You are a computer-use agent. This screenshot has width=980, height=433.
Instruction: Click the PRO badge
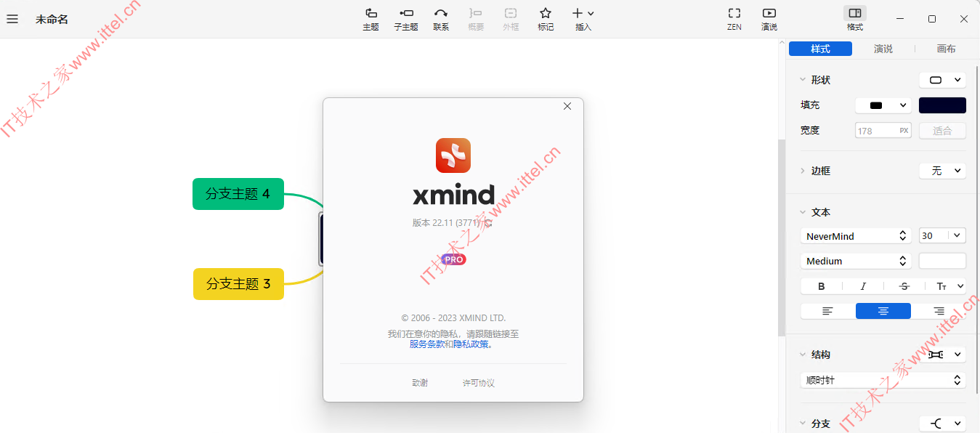[453, 259]
